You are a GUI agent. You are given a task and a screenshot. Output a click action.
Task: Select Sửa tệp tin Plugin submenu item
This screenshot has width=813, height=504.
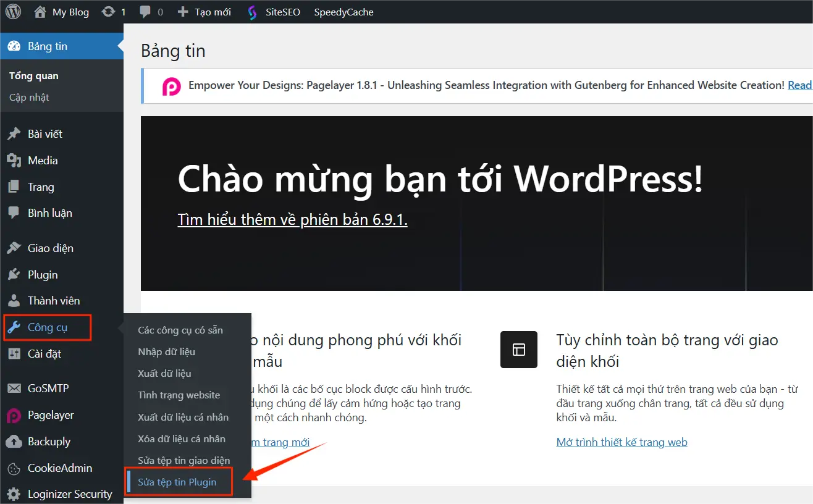(177, 482)
